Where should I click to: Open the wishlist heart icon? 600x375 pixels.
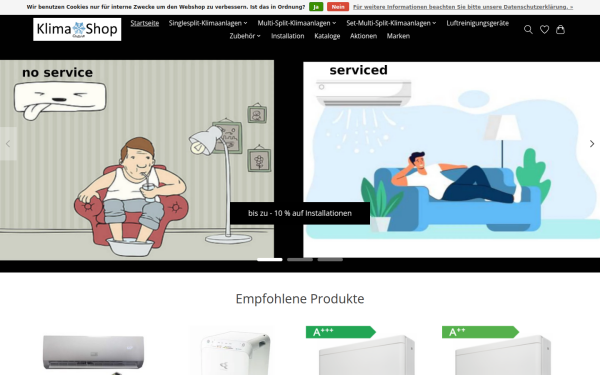tap(544, 29)
